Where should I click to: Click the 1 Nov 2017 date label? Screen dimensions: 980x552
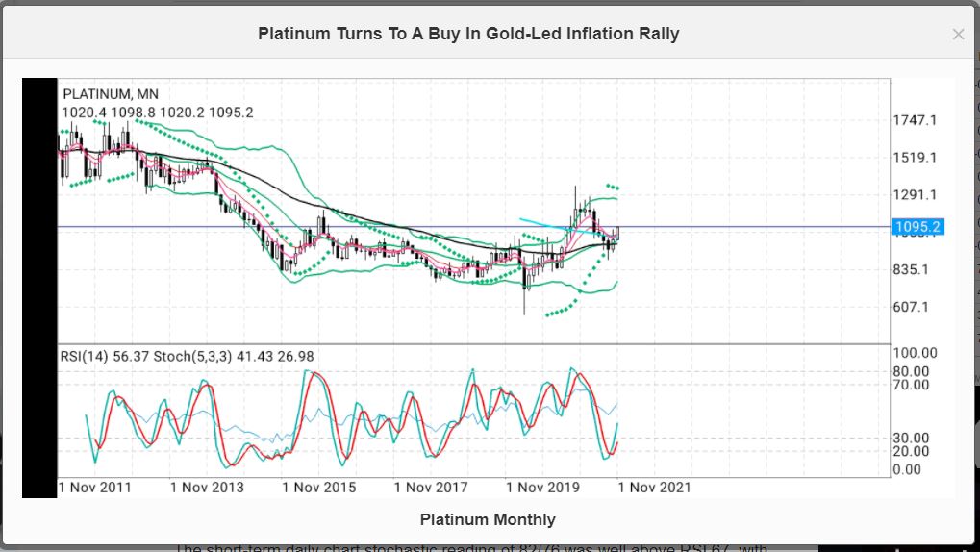click(x=431, y=488)
